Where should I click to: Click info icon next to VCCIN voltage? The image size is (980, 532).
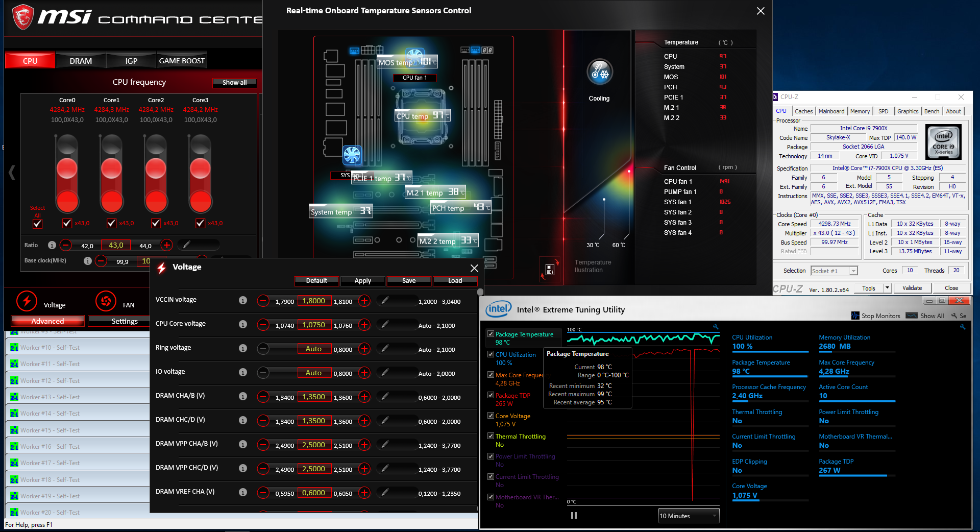coord(243,300)
